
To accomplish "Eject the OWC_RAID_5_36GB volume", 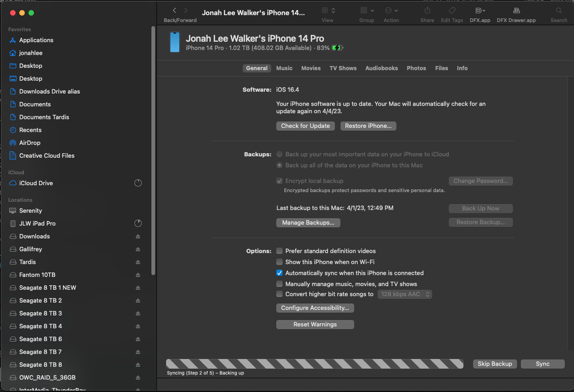I will coord(138,377).
